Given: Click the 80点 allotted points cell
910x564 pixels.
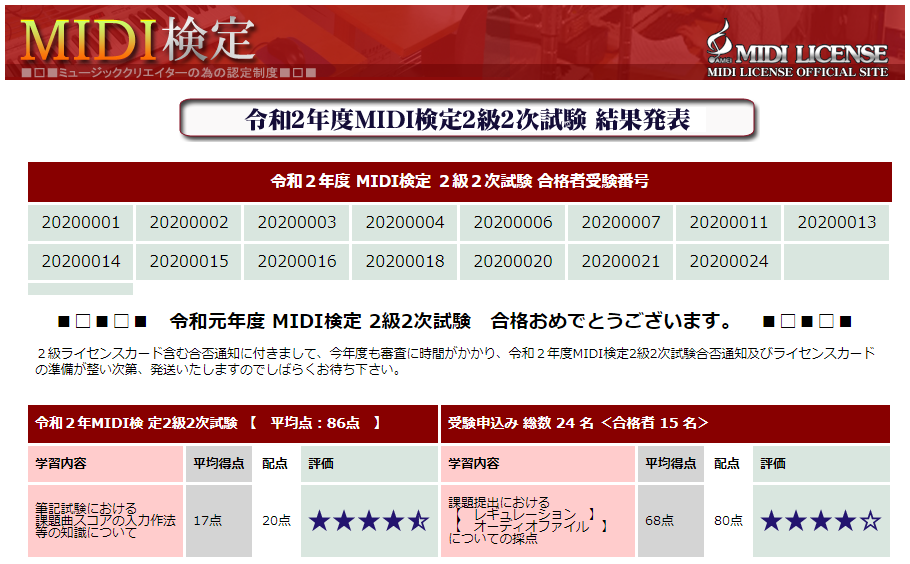Looking at the screenshot, I should tap(728, 520).
